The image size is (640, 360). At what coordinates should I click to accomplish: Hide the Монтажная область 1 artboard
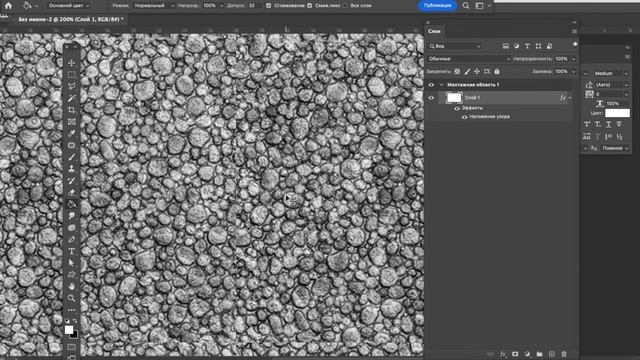pyautogui.click(x=431, y=85)
